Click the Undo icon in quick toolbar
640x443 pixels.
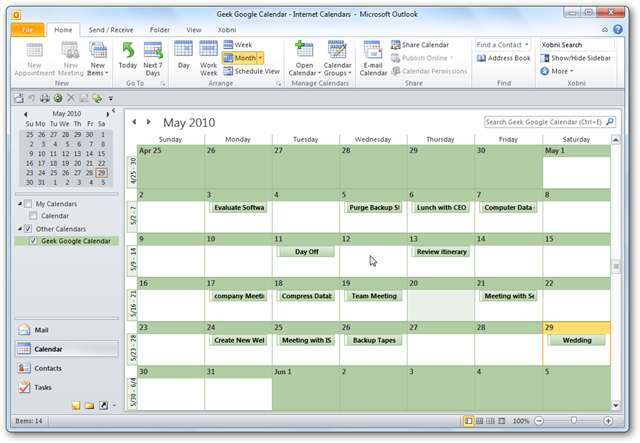pos(31,98)
